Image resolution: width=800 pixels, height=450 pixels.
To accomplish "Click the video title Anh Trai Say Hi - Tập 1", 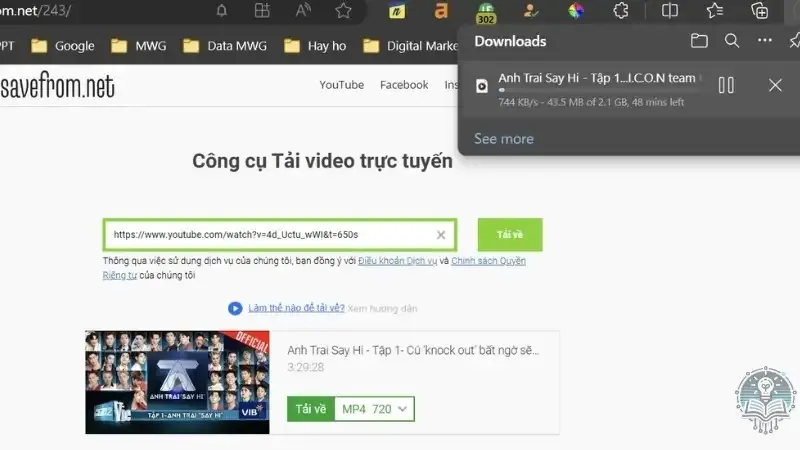I will (413, 351).
